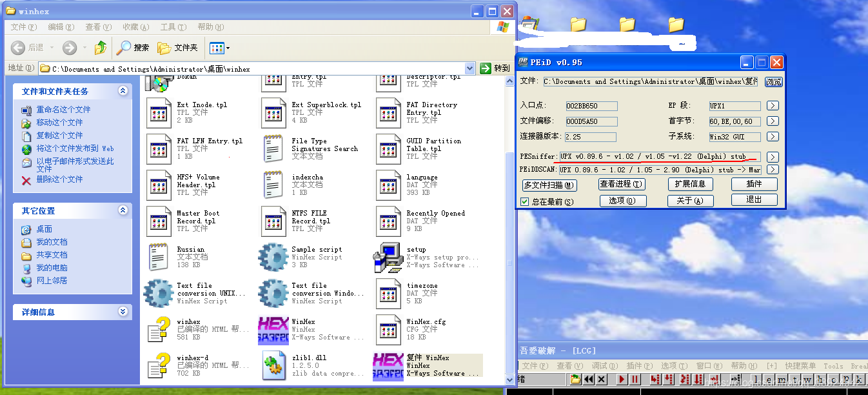Expand 详细信息 sidebar panel
This screenshot has width=868, height=395.
click(x=123, y=312)
